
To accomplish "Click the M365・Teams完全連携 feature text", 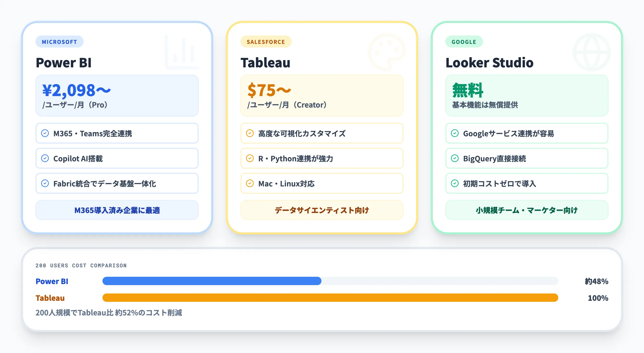I will click(x=93, y=133).
